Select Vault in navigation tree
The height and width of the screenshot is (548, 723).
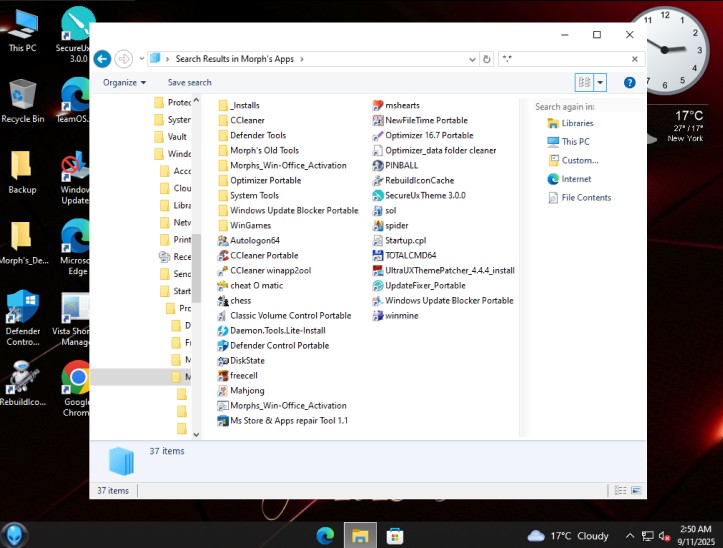(x=171, y=137)
